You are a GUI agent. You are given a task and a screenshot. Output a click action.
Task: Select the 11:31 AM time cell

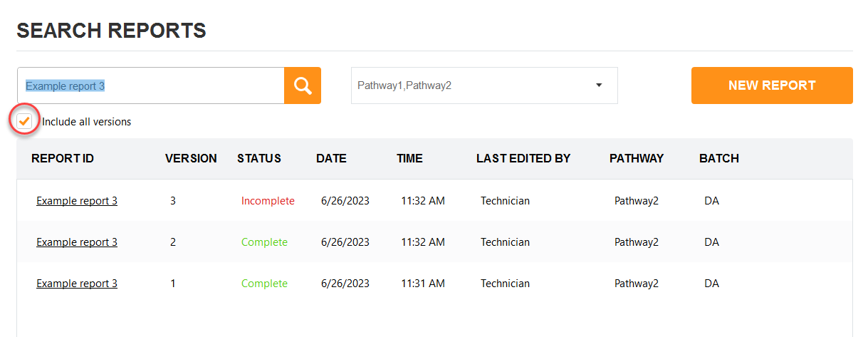pyautogui.click(x=423, y=284)
